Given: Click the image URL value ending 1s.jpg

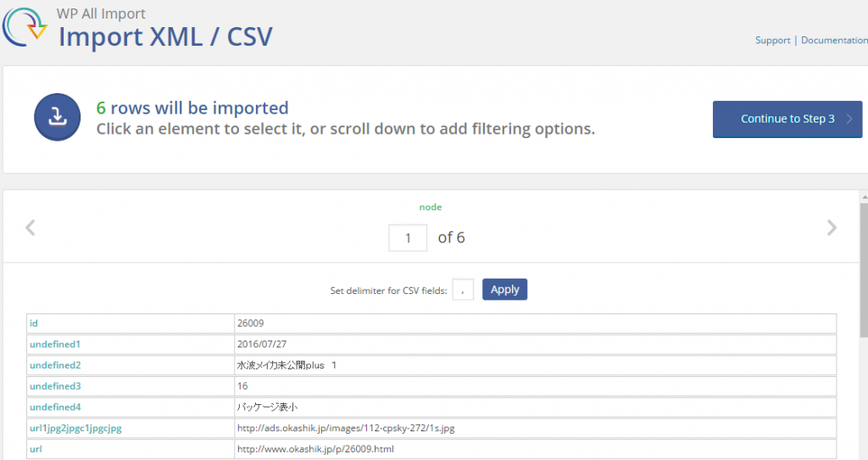Looking at the screenshot, I should coord(346,428).
